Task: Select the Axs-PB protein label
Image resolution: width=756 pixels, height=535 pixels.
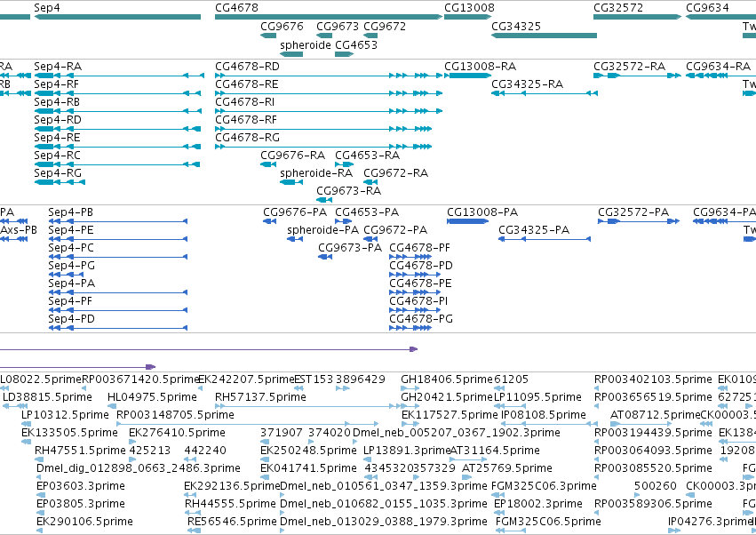Action: [x=19, y=230]
